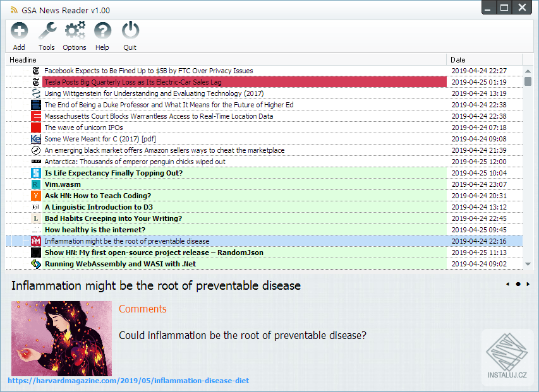Sort by the Headline column header
Screen dimensions: 539x392
pyautogui.click(x=226, y=60)
